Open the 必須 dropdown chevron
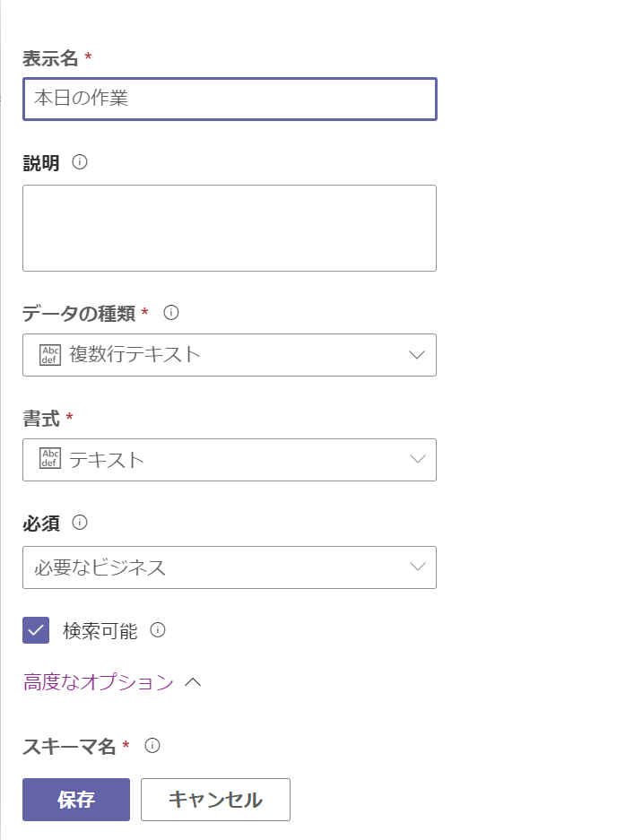Viewport: 625px width, 840px height. pos(417,567)
